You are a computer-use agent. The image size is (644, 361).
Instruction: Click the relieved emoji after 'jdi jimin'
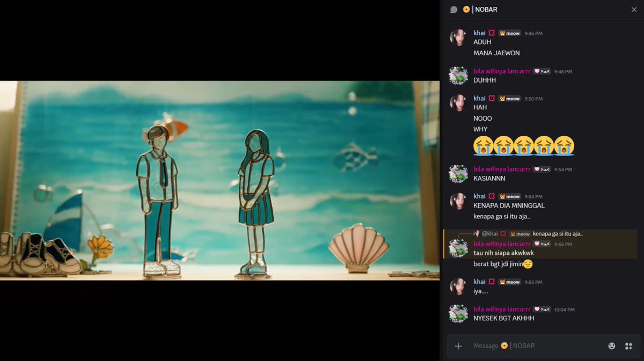tap(528, 264)
